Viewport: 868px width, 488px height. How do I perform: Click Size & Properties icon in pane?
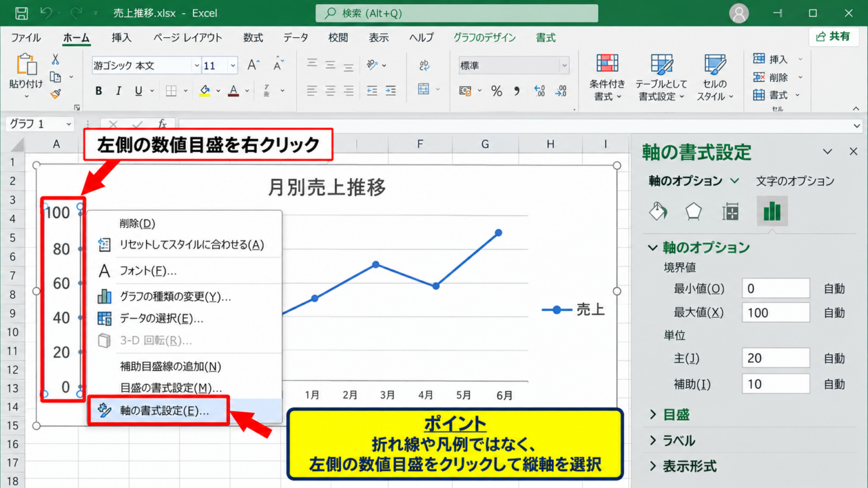point(730,211)
